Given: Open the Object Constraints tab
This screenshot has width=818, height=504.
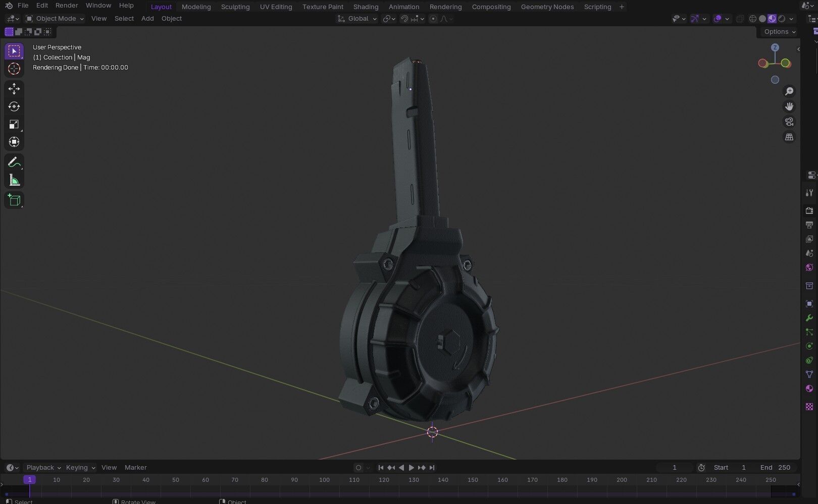Looking at the screenshot, I should coord(809,360).
